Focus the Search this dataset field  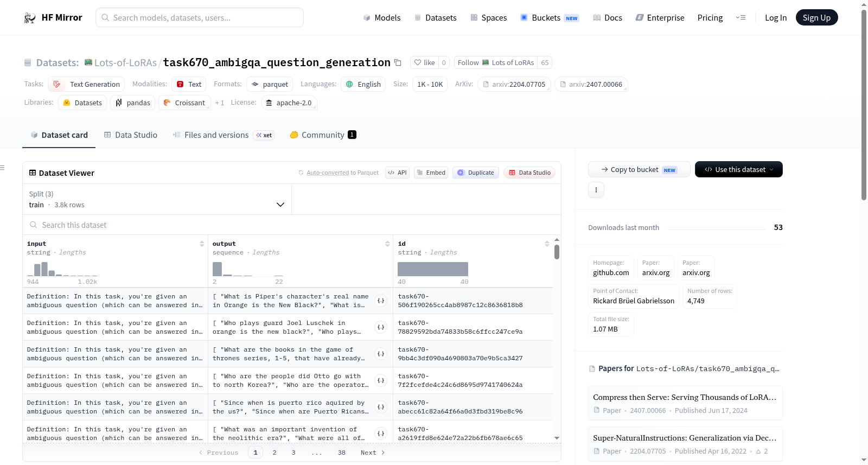tap(292, 225)
